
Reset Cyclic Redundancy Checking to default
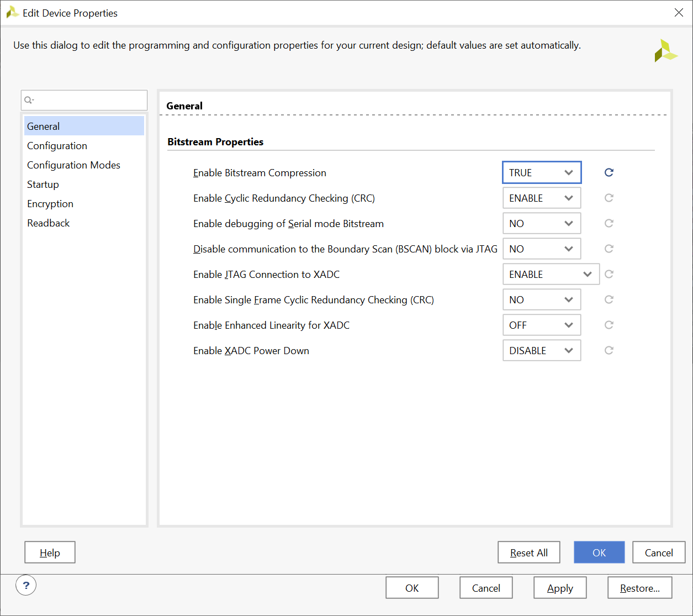click(609, 198)
